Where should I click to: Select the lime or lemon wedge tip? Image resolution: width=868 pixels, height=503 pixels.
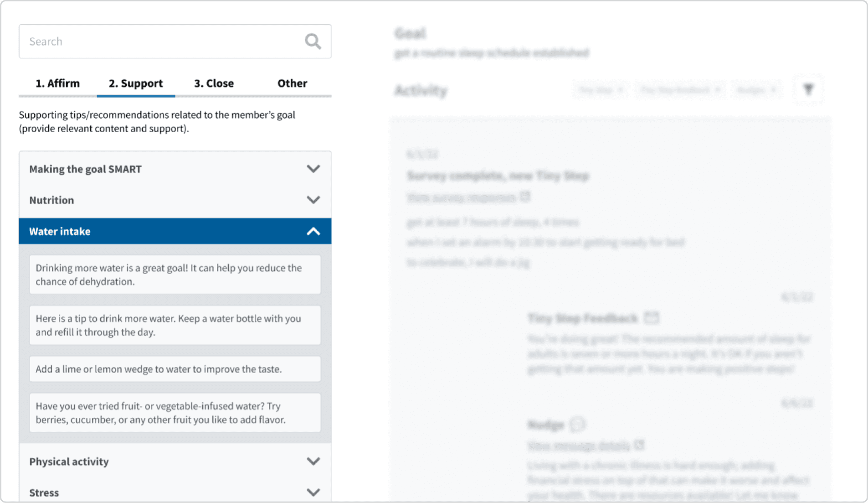(175, 369)
